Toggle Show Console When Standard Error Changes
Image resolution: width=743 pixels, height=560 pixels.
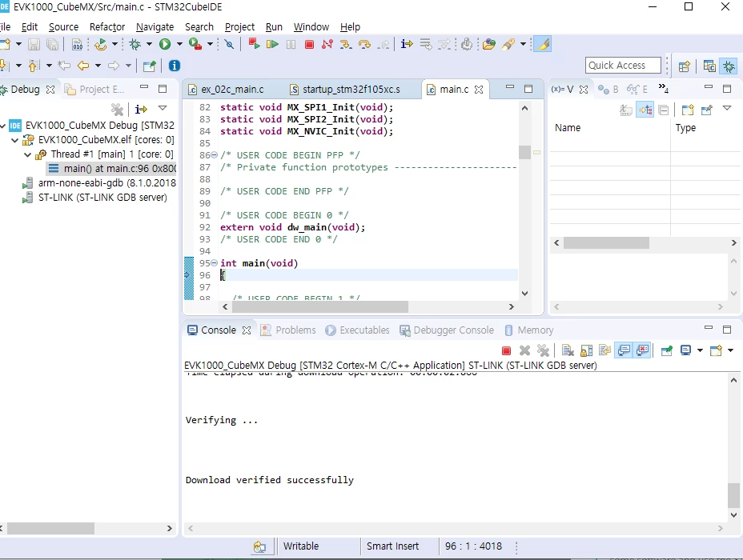[x=643, y=350]
